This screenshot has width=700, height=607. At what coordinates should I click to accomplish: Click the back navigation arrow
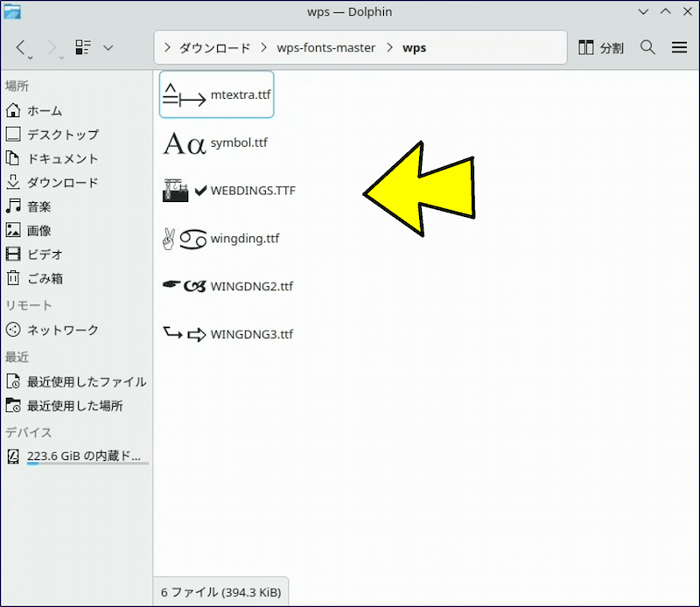[x=24, y=47]
